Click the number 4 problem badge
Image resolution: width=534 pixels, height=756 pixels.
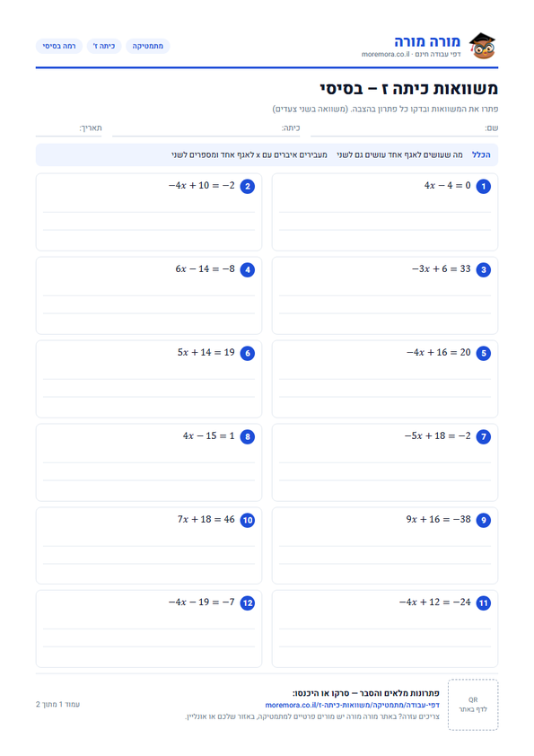(247, 270)
